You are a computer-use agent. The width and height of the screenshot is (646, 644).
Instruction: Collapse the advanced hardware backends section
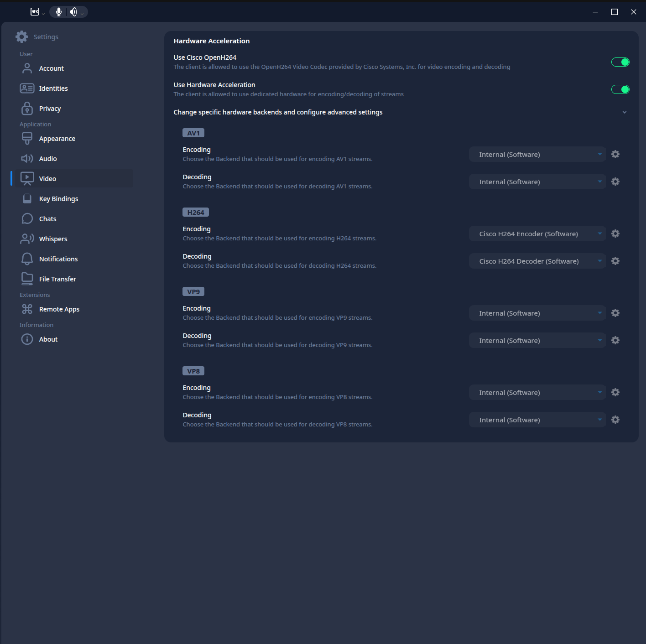tap(624, 112)
